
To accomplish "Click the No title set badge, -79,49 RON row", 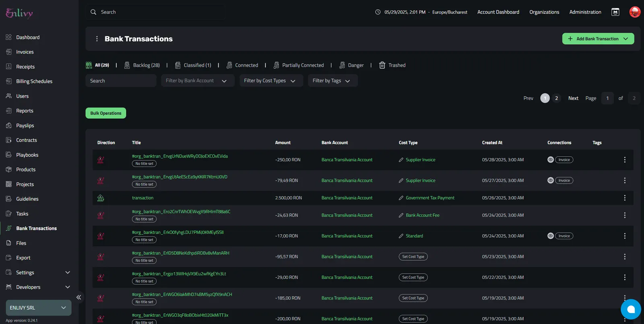I will point(144,185).
